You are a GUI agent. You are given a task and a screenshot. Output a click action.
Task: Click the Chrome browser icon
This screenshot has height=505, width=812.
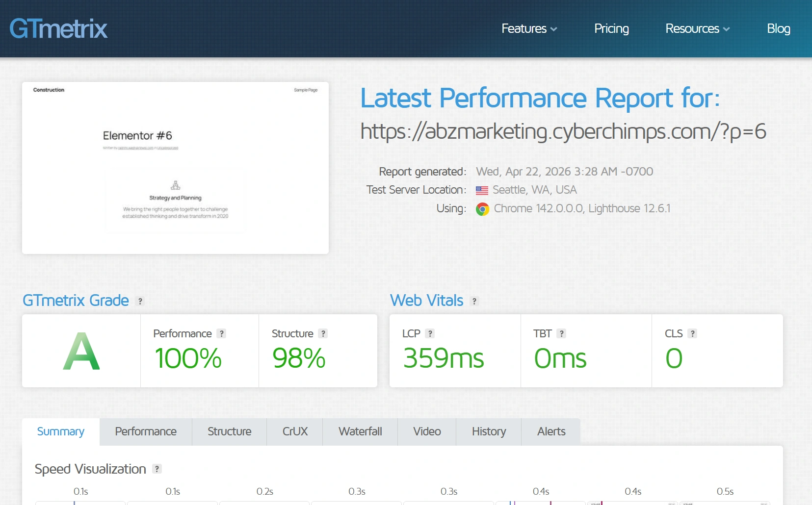(x=483, y=209)
